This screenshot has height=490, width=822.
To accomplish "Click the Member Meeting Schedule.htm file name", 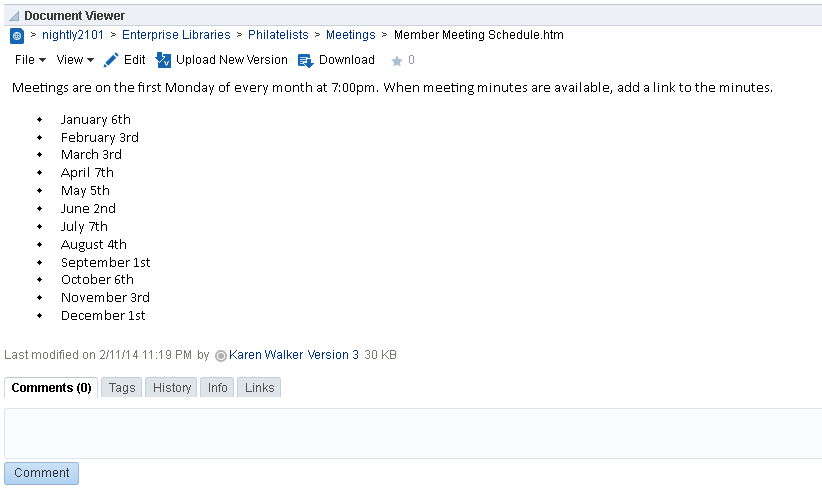I will (479, 35).
